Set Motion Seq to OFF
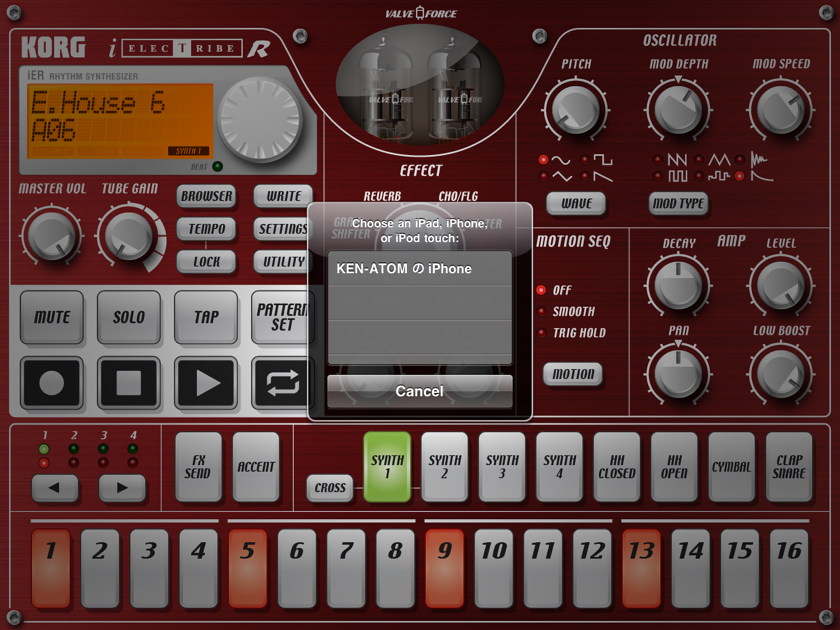Image resolution: width=840 pixels, height=630 pixels. [x=541, y=290]
